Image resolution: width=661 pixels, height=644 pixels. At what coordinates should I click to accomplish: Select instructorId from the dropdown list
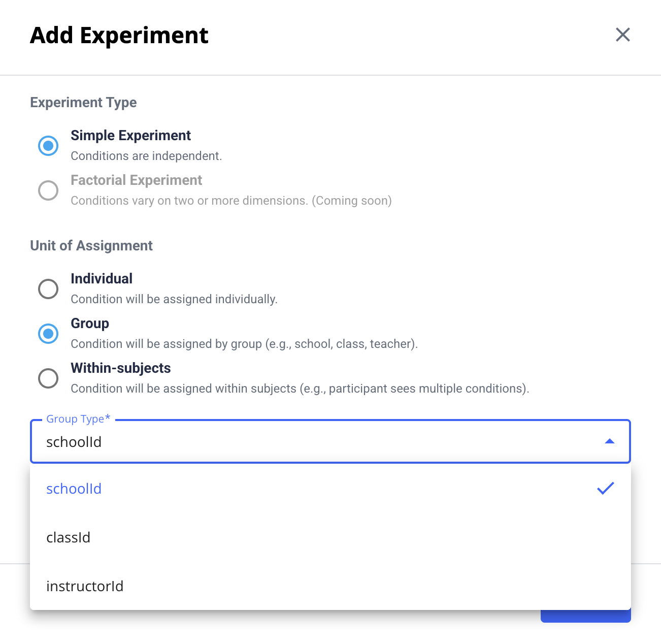click(85, 586)
